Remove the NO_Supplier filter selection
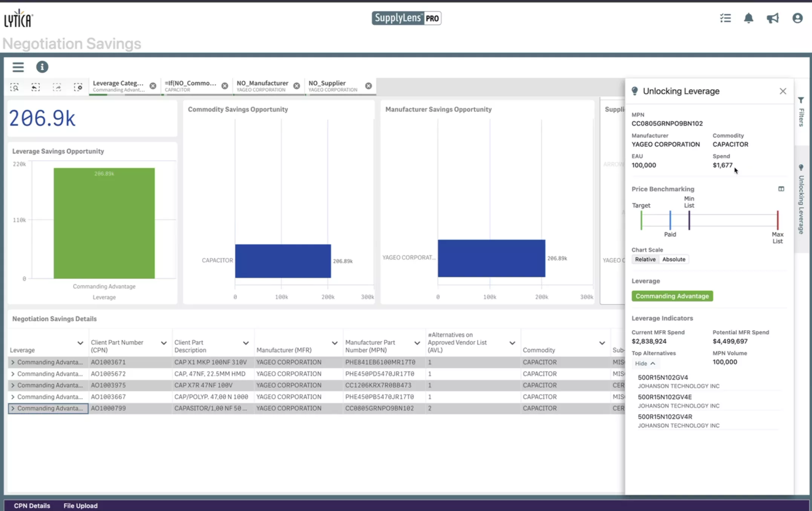The width and height of the screenshot is (812, 511). [x=368, y=86]
